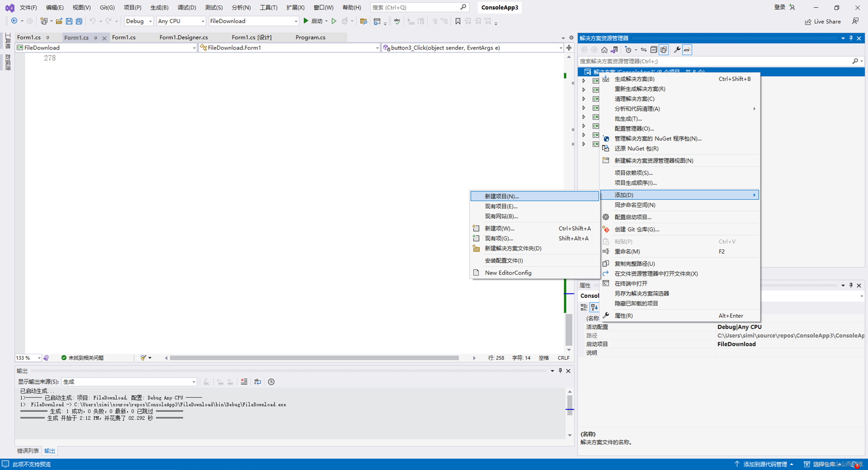Toggle Preview Selected Items in Solution Explorer
The height and width of the screenshot is (470, 868).
(687, 50)
